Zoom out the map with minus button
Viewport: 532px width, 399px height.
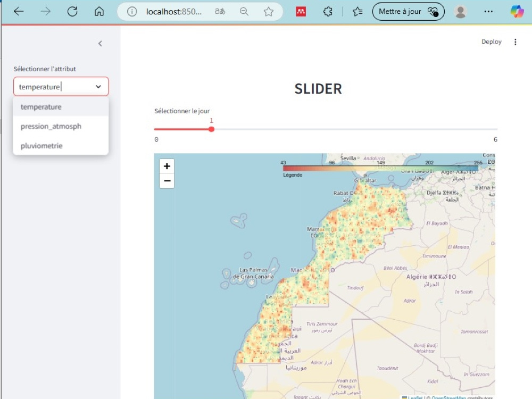(x=167, y=181)
